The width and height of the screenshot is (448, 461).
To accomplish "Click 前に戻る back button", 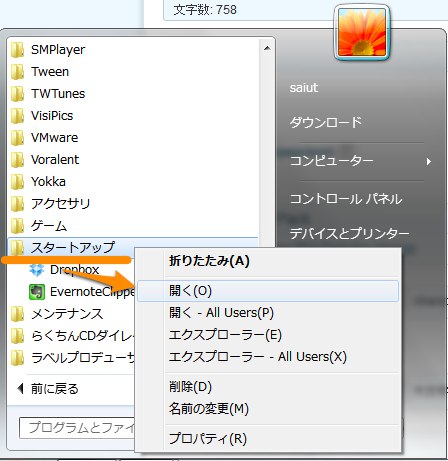I will (48, 389).
